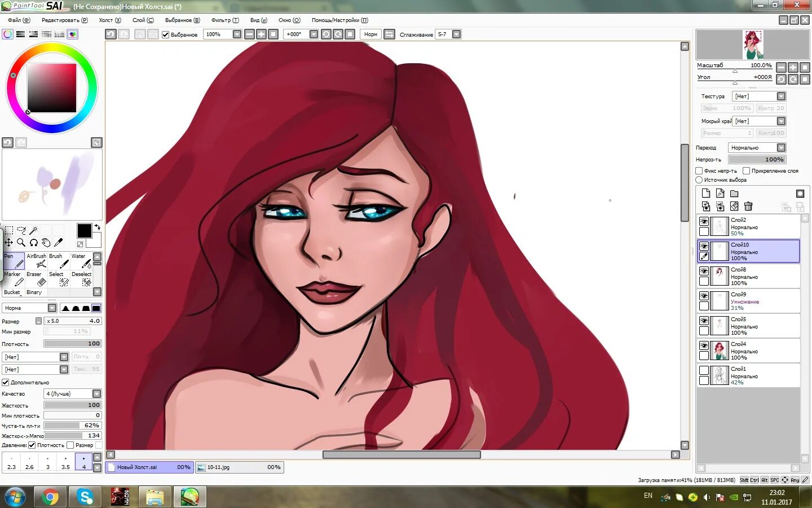Open the Норма brush mode dropdown
812x508 pixels.
29,308
